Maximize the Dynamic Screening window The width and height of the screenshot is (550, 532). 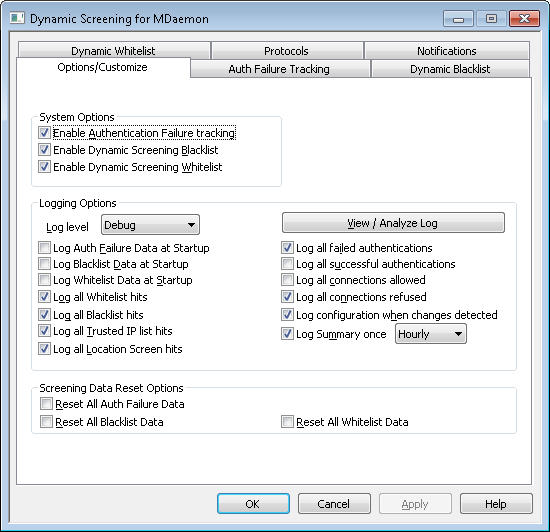pyautogui.click(x=491, y=19)
